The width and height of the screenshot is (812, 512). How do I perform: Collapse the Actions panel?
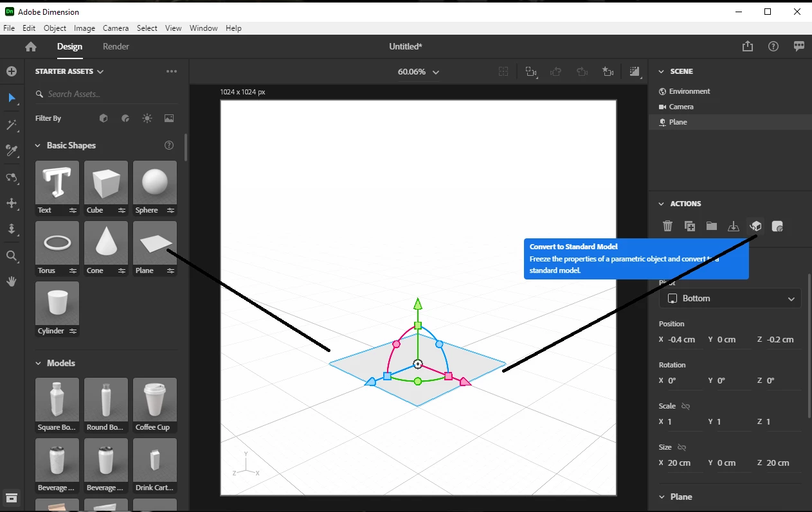coord(661,204)
